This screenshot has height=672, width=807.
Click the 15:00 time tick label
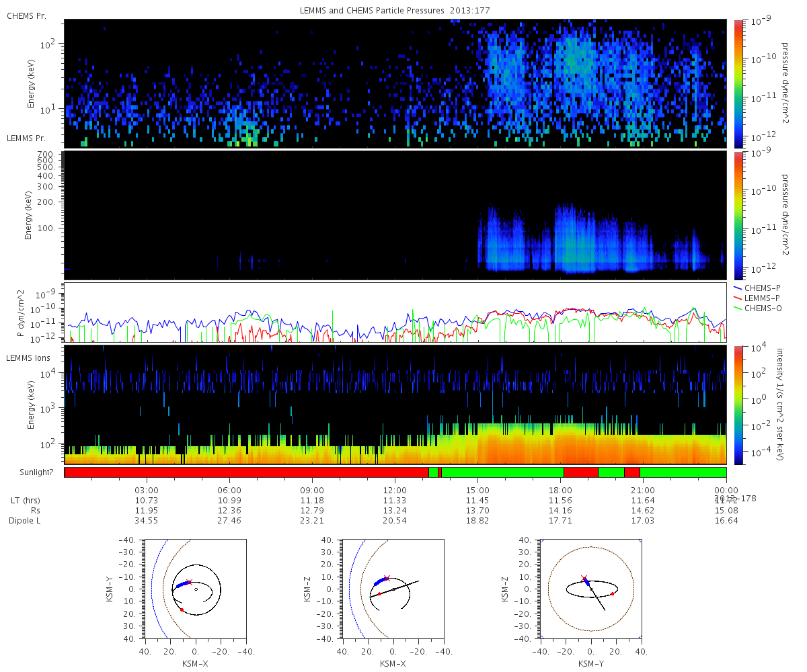tap(477, 491)
